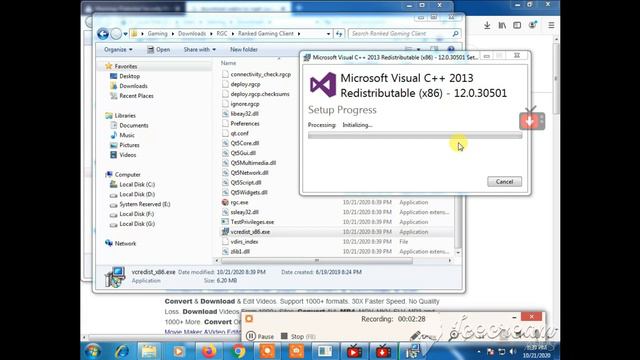Sort files by the Name column header
This screenshot has width=640, height=360.
pyautogui.click(x=228, y=63)
